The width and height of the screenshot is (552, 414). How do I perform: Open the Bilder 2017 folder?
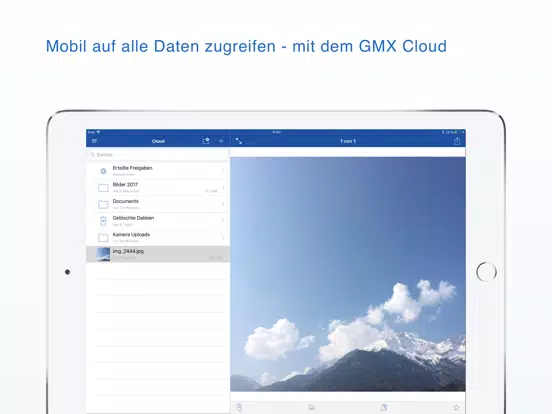point(158,187)
